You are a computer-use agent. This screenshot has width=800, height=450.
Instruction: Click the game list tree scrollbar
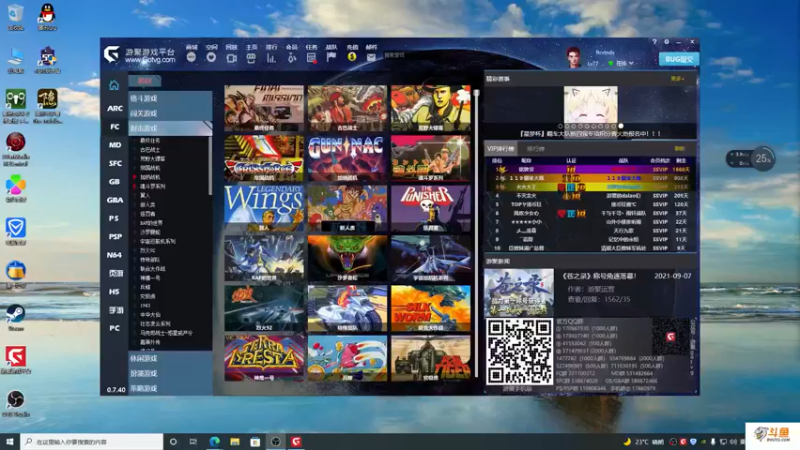210,165
